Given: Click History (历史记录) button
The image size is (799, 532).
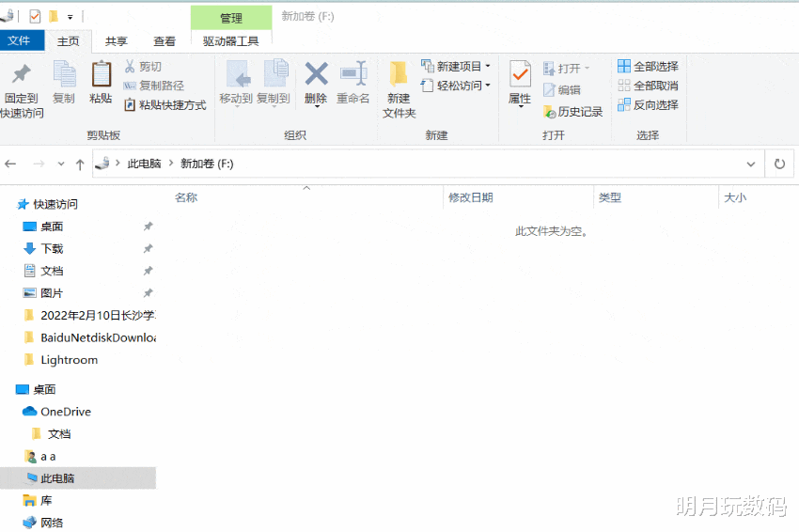Looking at the screenshot, I should pos(573,112).
